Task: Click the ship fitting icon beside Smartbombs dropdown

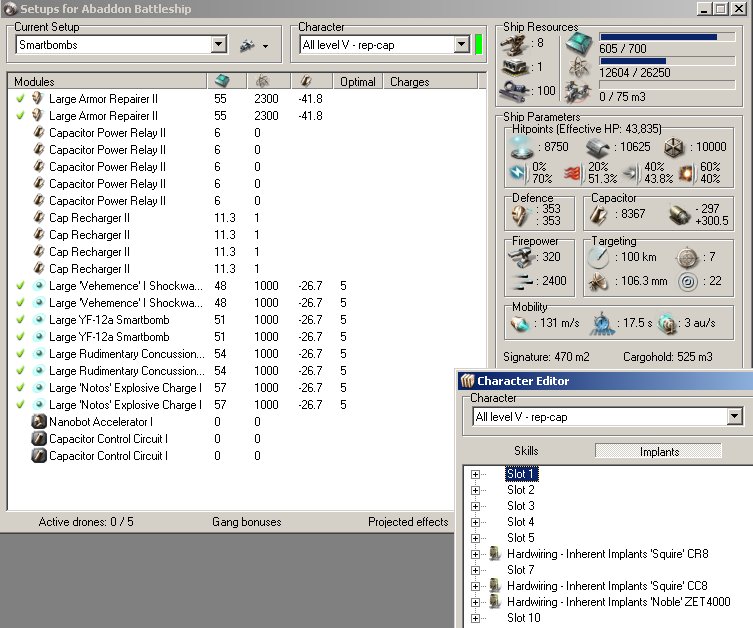Action: pos(247,45)
